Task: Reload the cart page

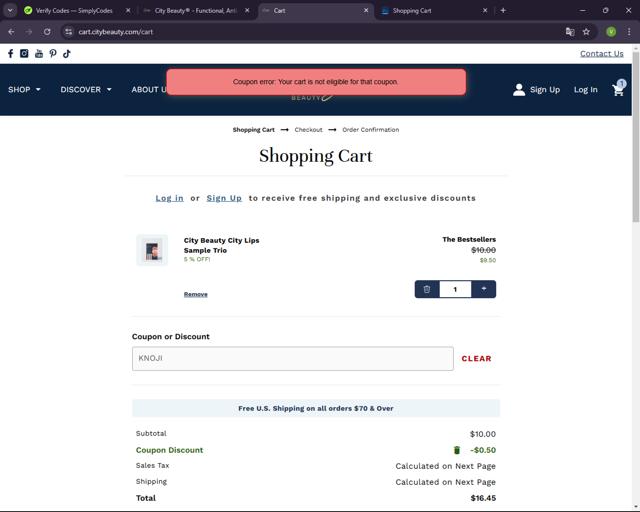Action: tap(47, 32)
